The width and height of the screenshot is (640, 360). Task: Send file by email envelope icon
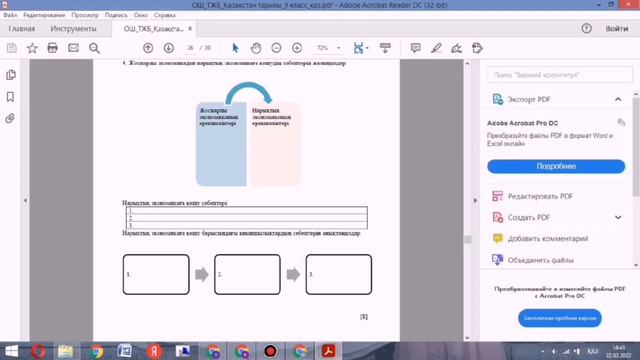[73, 48]
